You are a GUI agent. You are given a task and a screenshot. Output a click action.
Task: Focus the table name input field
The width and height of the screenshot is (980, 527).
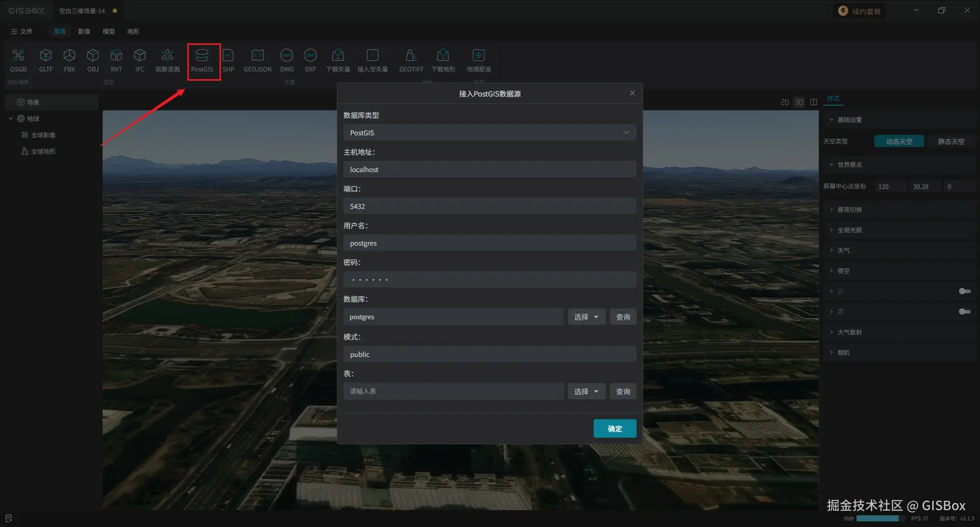(454, 391)
